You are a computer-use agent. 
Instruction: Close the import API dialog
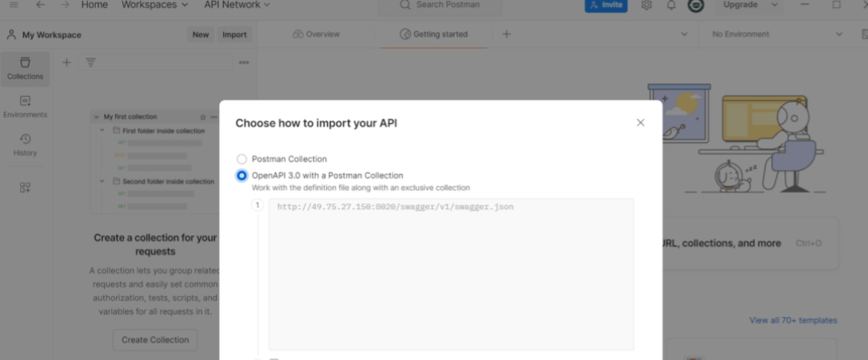pyautogui.click(x=640, y=123)
